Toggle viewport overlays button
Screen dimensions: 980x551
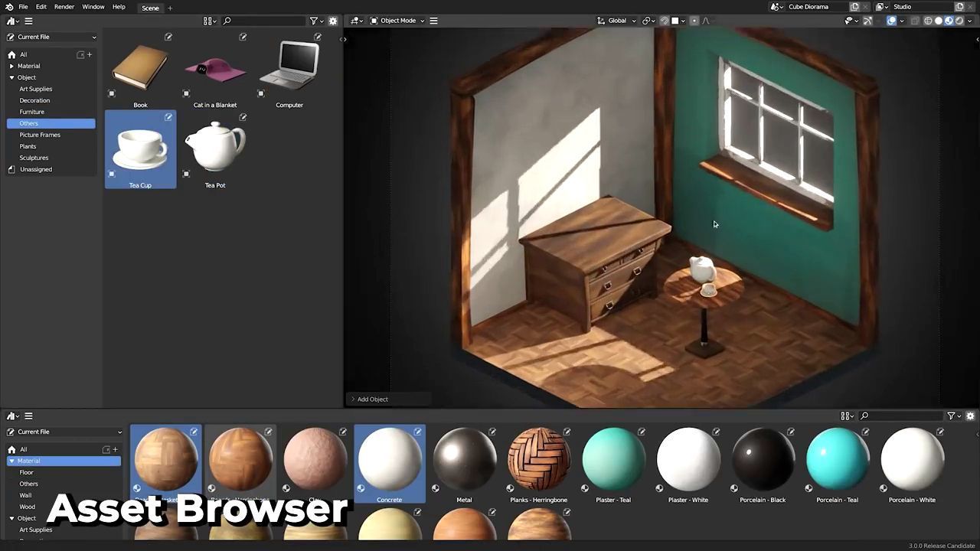coord(891,21)
